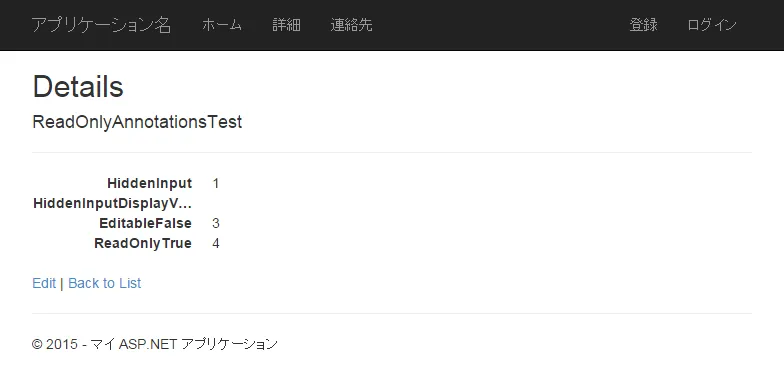Click the dark navigation bar background
The height and width of the screenshot is (376, 784).
pyautogui.click(x=500, y=25)
